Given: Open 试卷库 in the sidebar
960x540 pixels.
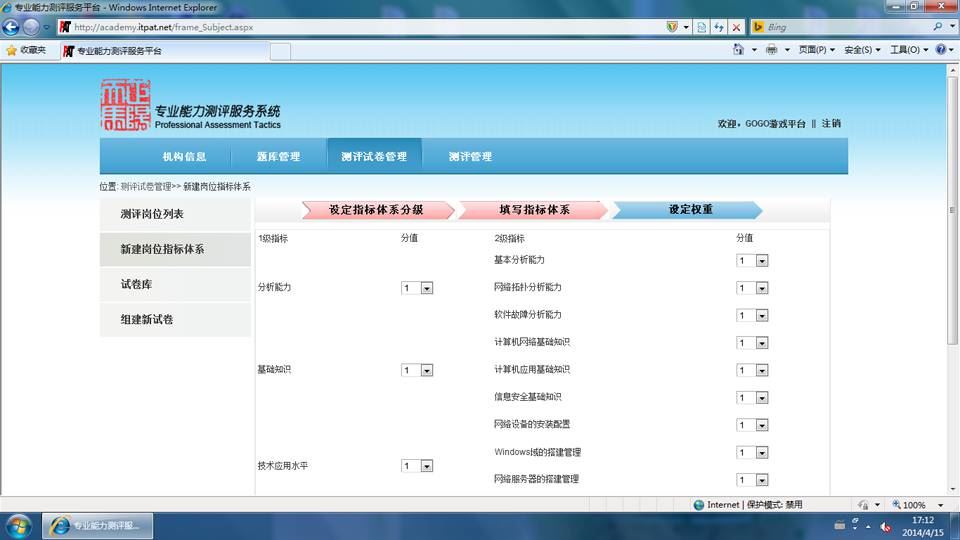Looking at the screenshot, I should (x=175, y=284).
